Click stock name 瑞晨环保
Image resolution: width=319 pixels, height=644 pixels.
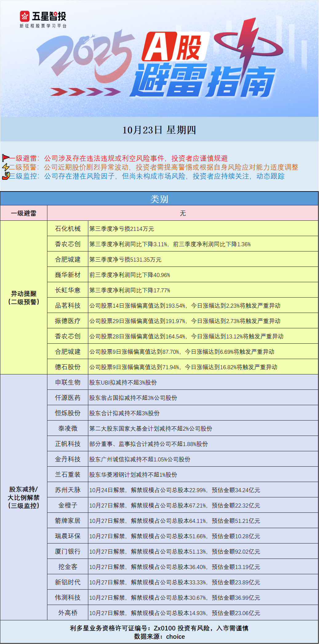click(x=68, y=536)
